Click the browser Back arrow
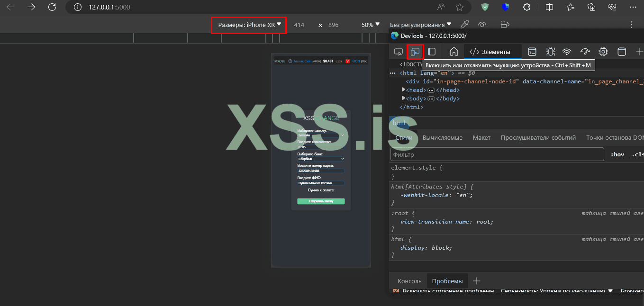The height and width of the screenshot is (306, 644). coord(10,7)
